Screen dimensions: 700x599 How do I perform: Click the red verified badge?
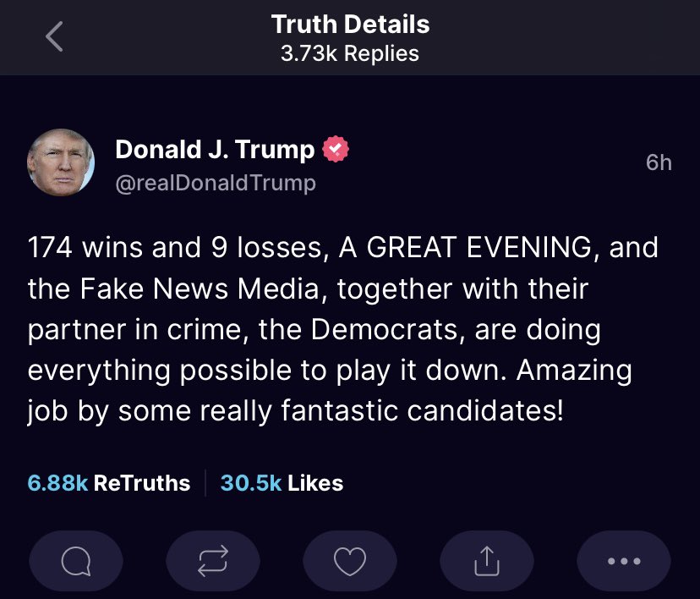pyautogui.click(x=336, y=151)
